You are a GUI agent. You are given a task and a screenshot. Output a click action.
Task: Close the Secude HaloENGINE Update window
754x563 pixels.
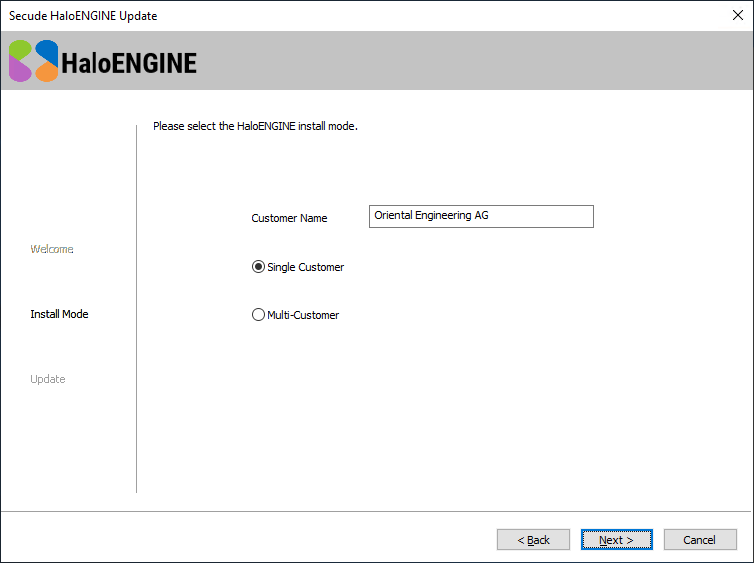point(738,15)
